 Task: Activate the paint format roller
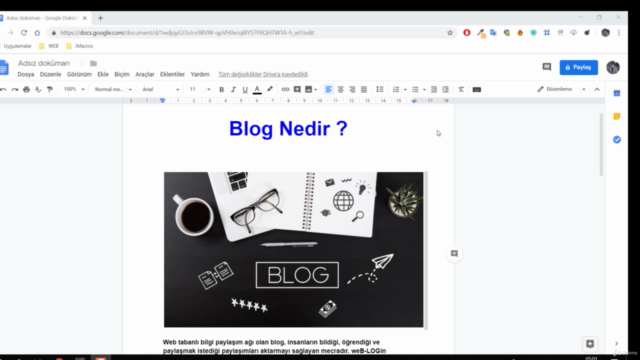click(x=50, y=89)
